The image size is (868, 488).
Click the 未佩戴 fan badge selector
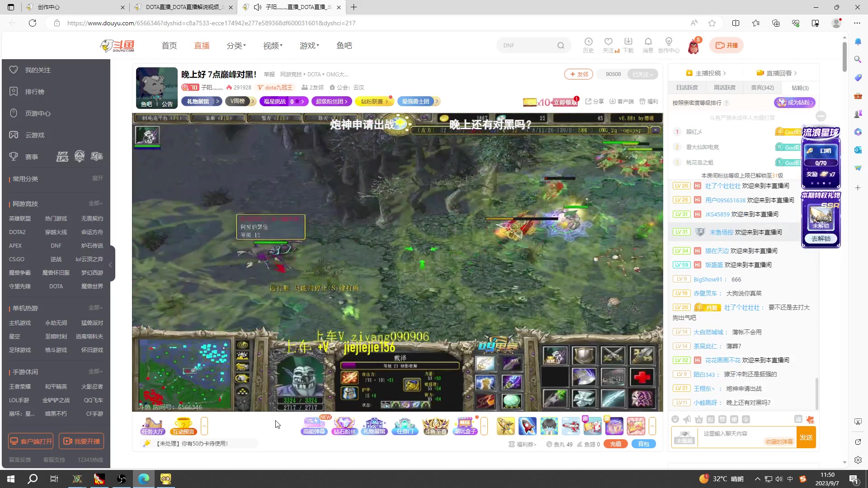(x=684, y=437)
